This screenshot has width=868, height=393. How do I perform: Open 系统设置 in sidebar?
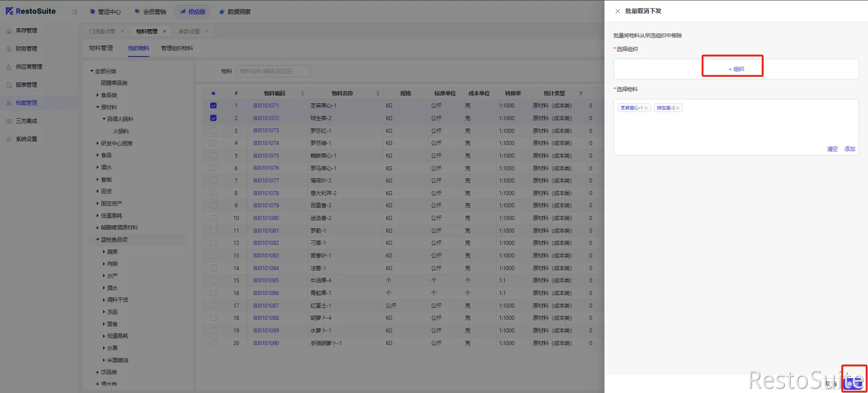click(26, 139)
